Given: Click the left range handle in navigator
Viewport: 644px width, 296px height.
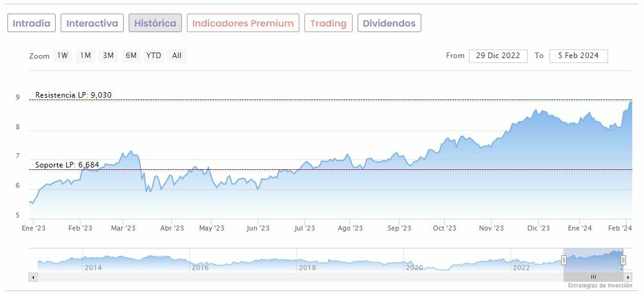Looking at the screenshot, I should click(x=564, y=260).
